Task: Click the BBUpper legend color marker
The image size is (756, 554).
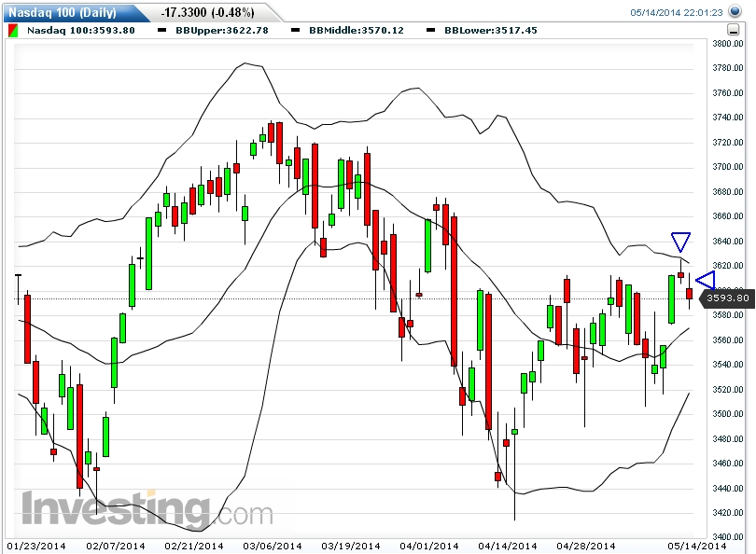Action: click(162, 31)
